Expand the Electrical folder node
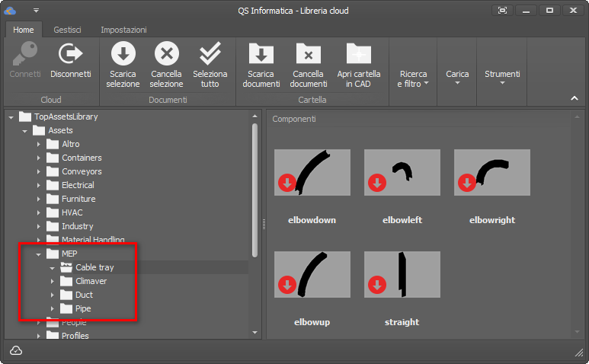The width and height of the screenshot is (589, 364). point(38,185)
